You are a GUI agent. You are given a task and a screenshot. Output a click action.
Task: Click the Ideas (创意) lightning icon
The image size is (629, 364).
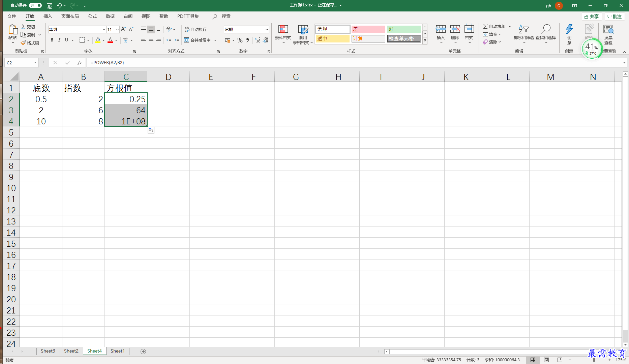pos(569,29)
